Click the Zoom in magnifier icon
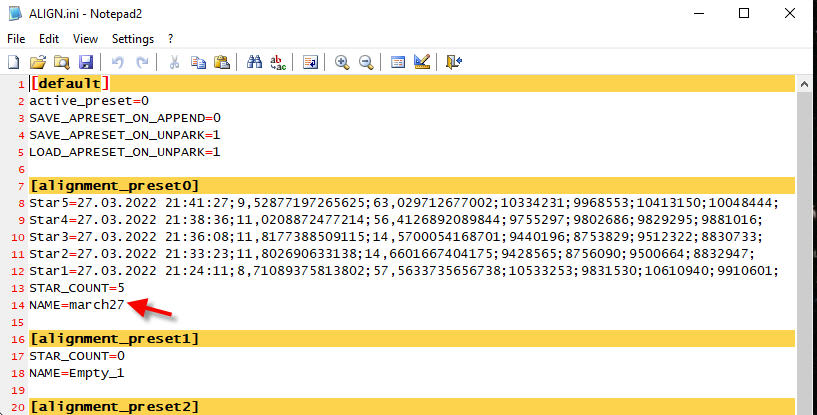 tap(342, 62)
